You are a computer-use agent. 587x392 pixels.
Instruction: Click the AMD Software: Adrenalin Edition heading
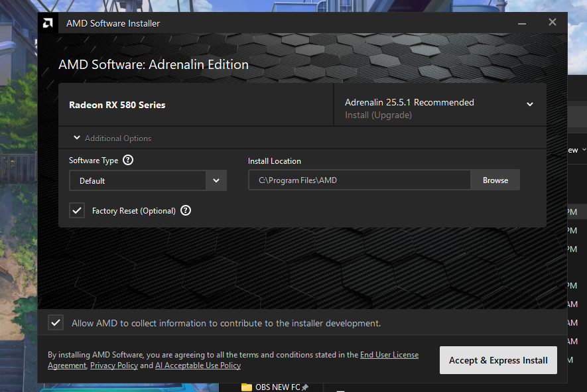click(x=153, y=64)
